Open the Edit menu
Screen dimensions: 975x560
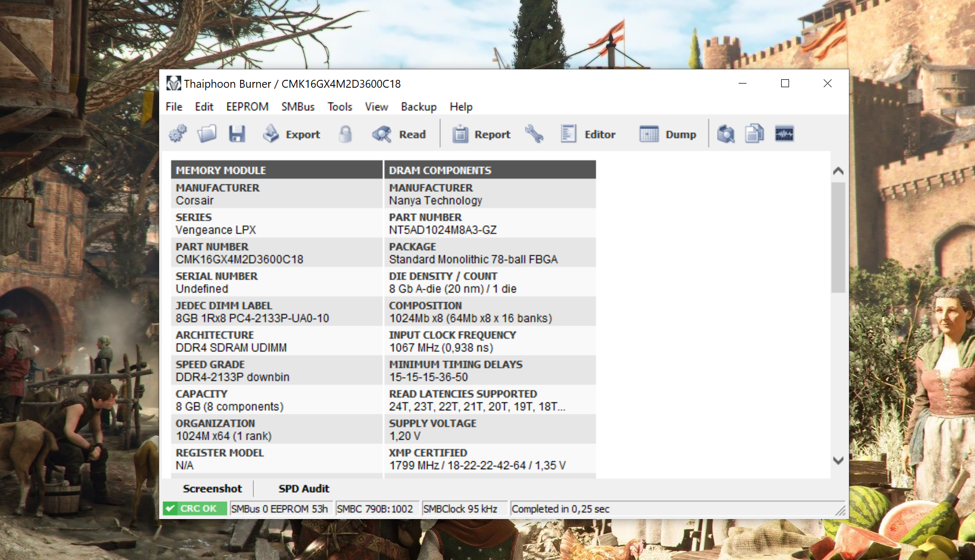click(204, 107)
